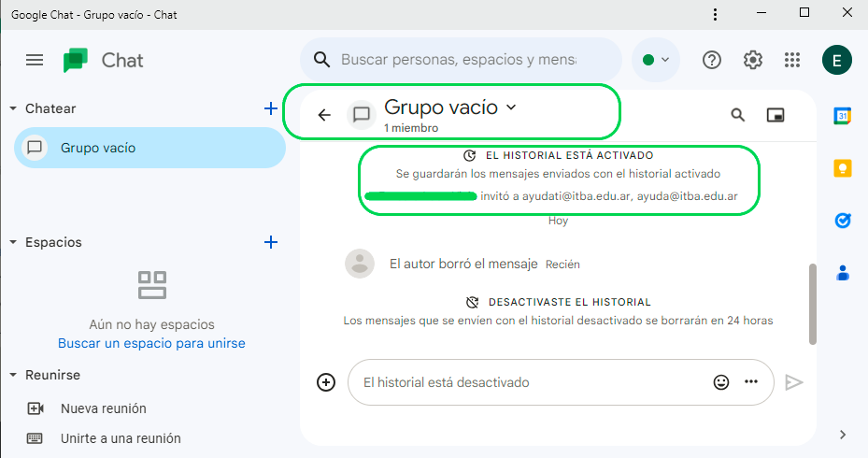
Task: Collapse the Chatear section
Action: [13, 108]
